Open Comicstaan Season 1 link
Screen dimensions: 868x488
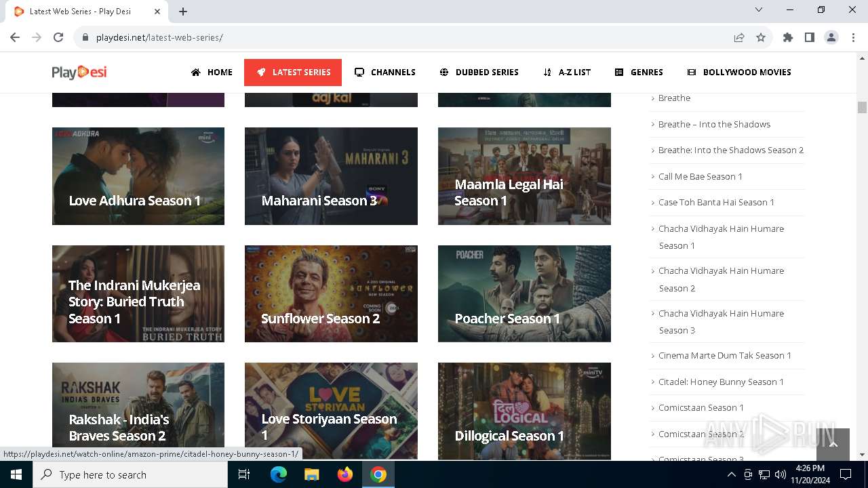tap(701, 407)
